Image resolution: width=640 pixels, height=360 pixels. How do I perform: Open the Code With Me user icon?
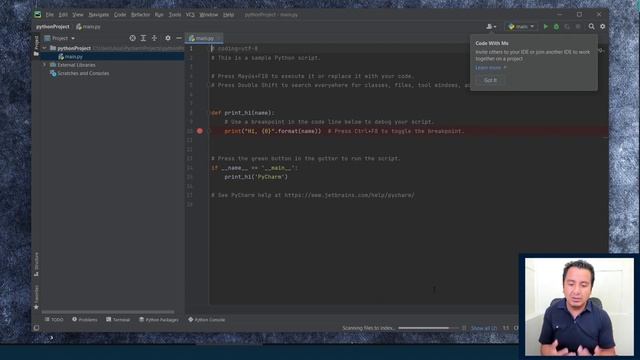click(x=491, y=27)
